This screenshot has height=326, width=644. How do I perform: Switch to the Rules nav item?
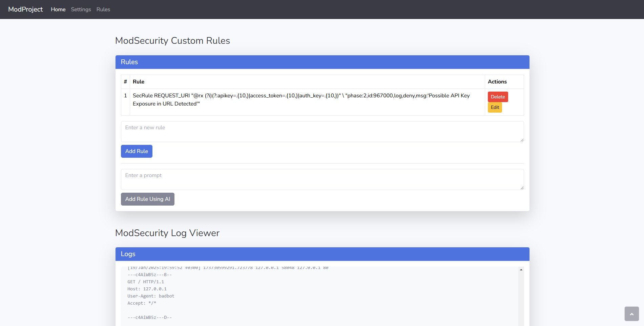(103, 9)
